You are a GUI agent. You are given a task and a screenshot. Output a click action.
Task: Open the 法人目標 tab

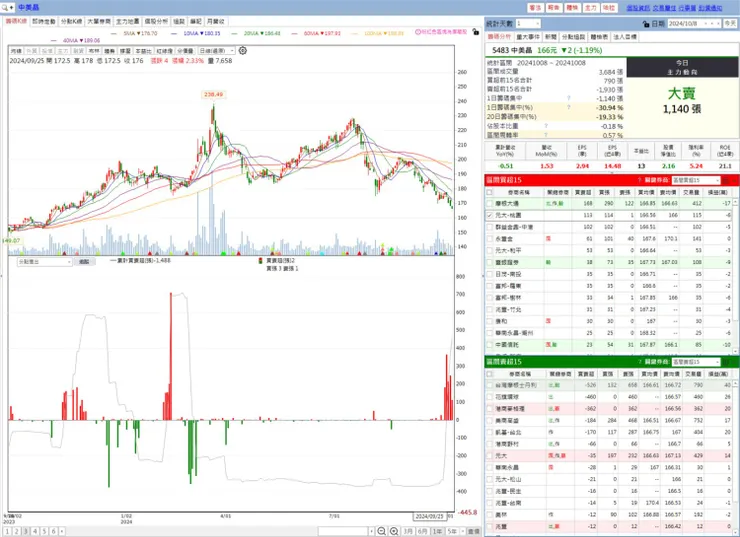pyautogui.click(x=625, y=37)
